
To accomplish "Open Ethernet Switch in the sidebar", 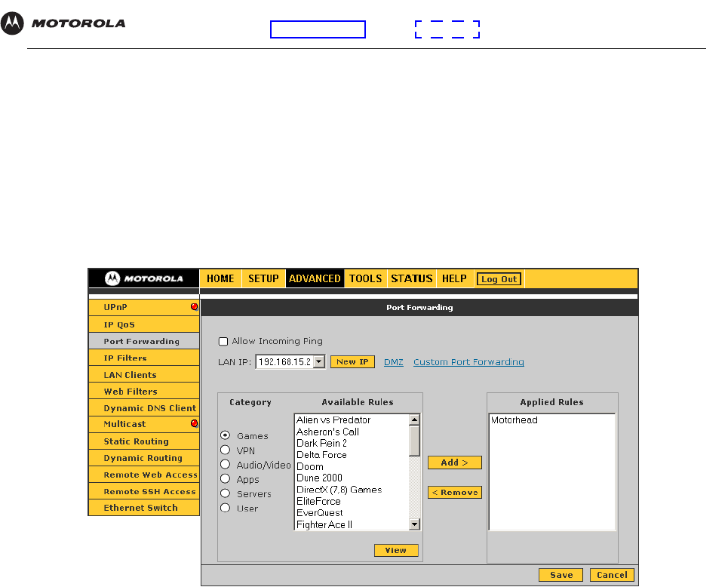I will (144, 508).
